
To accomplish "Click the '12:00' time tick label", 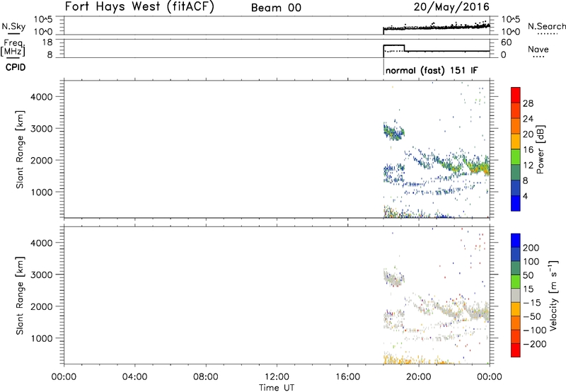I will [277, 377].
